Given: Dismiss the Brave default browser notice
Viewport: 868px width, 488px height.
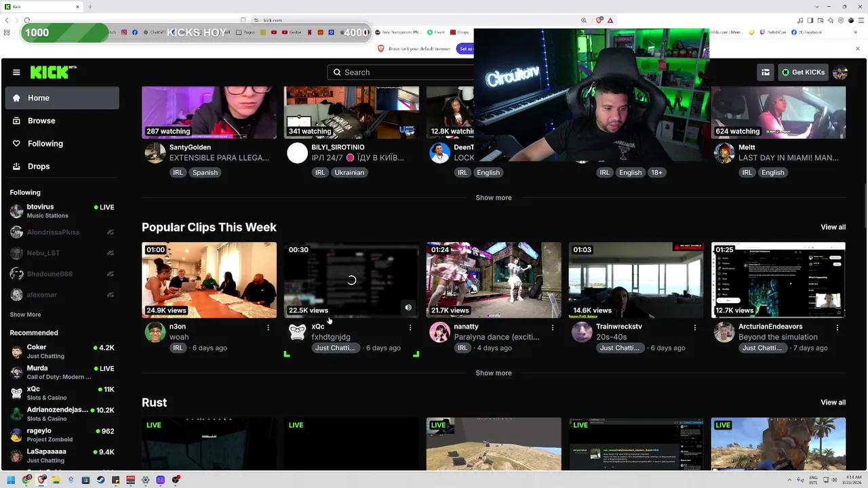Looking at the screenshot, I should point(857,49).
